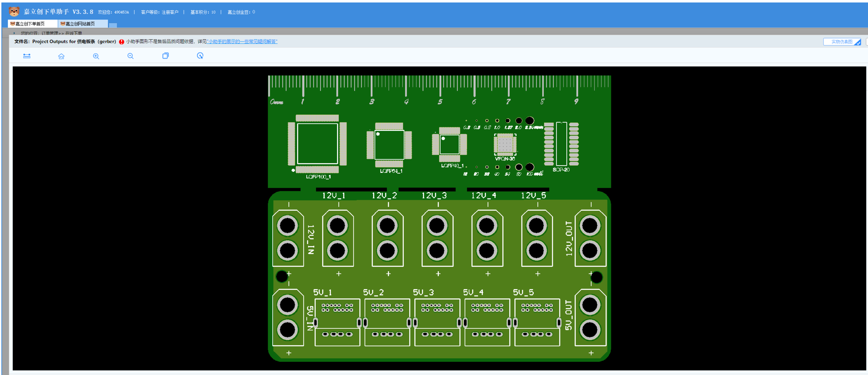Click the 12V_3 label on the PCB

click(434, 195)
